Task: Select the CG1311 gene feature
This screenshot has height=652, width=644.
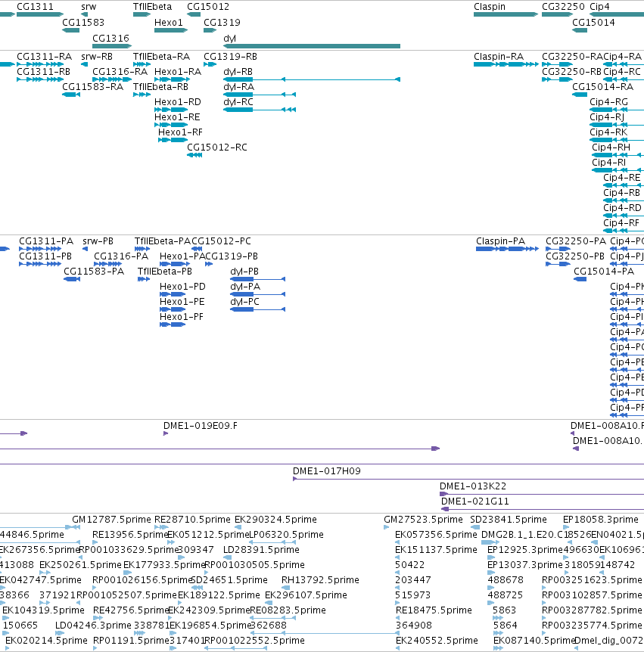Action: tap(40, 14)
